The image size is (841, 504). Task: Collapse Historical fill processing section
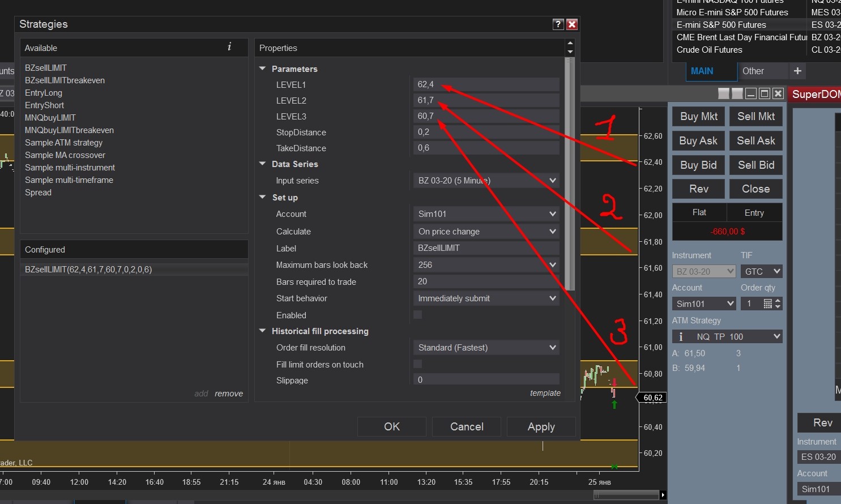(x=262, y=331)
